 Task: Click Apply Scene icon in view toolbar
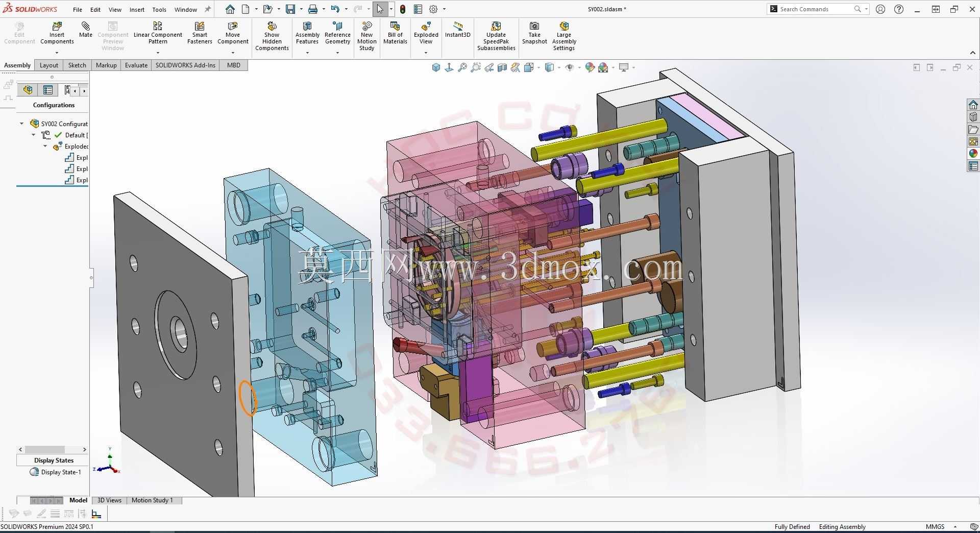(603, 67)
